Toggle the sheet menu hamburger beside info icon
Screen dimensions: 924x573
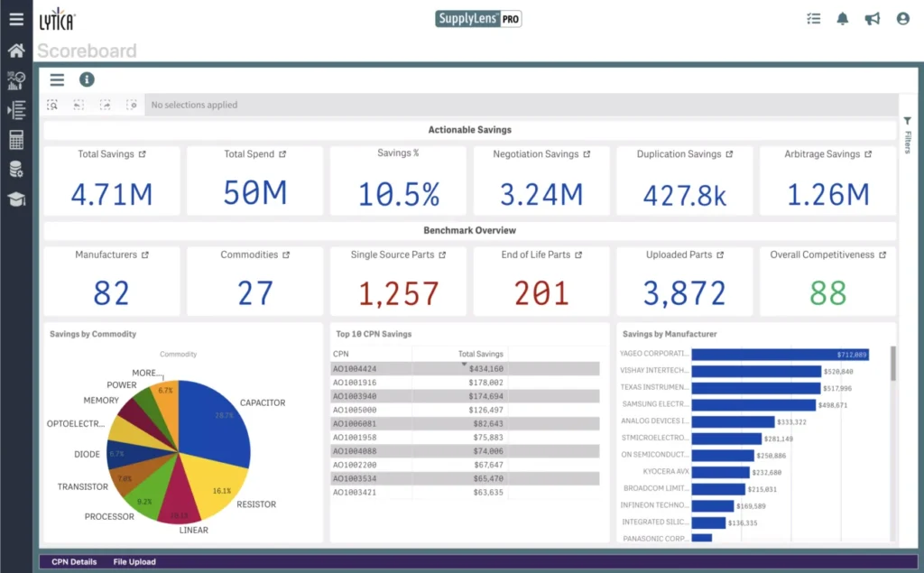click(x=57, y=79)
